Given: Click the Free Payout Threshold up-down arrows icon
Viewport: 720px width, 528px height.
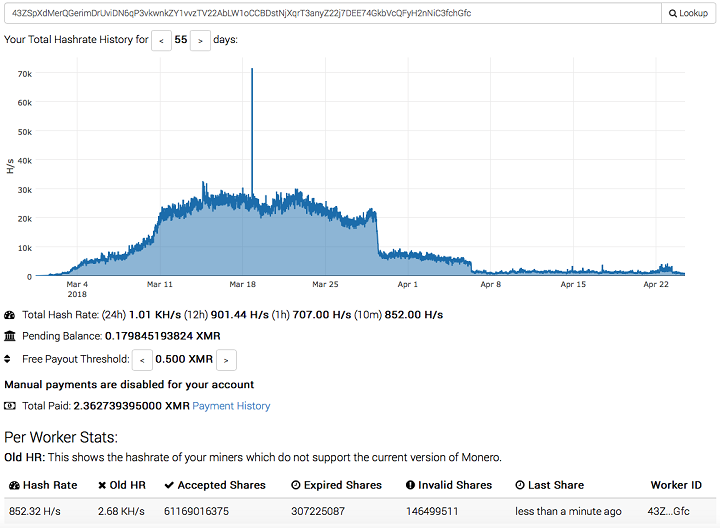Looking at the screenshot, I should tap(7, 359).
